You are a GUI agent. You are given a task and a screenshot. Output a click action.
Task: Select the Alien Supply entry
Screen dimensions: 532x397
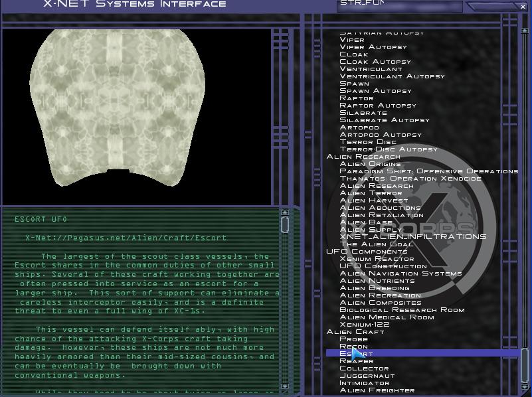click(x=371, y=230)
